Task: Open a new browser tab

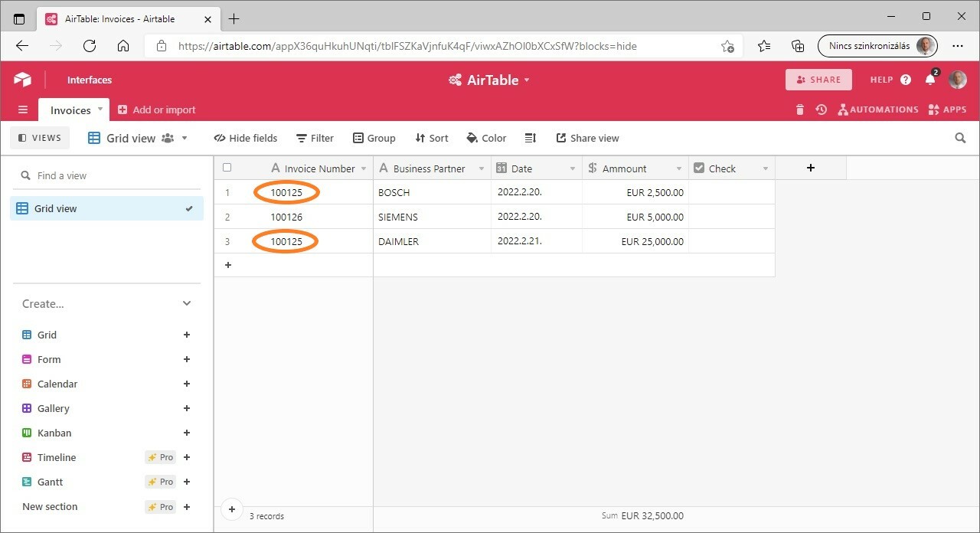Action: click(234, 18)
